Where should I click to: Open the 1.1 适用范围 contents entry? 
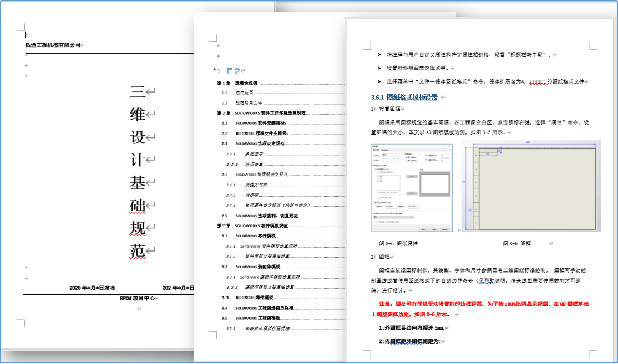pos(245,93)
